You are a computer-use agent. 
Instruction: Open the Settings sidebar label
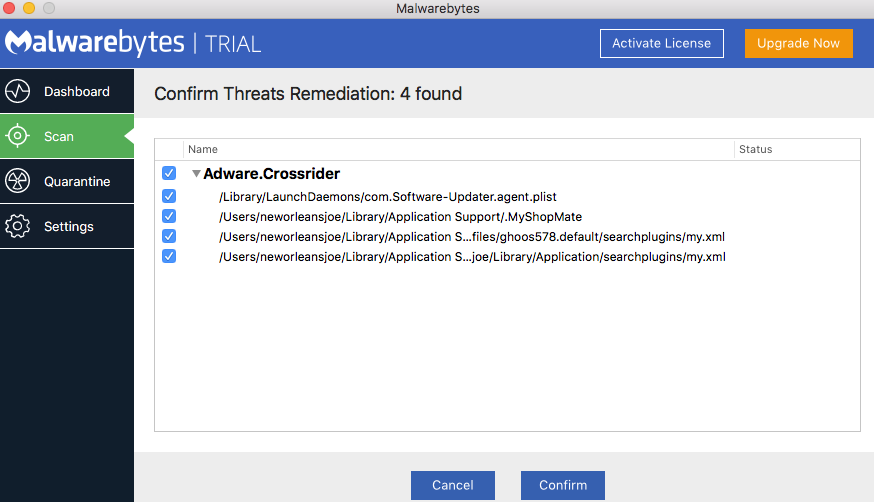pyautogui.click(x=69, y=227)
